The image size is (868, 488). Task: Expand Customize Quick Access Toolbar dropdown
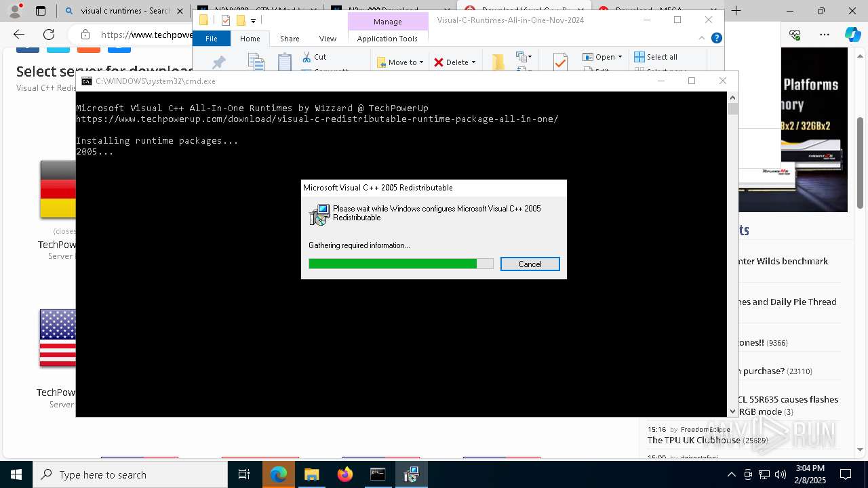coord(253,21)
